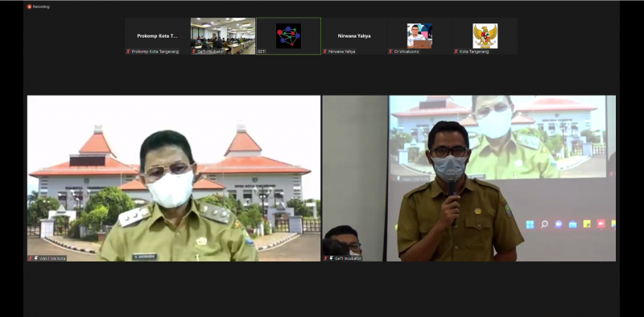Open the GeTI Incubator meeting room thumbnail

(x=223, y=36)
